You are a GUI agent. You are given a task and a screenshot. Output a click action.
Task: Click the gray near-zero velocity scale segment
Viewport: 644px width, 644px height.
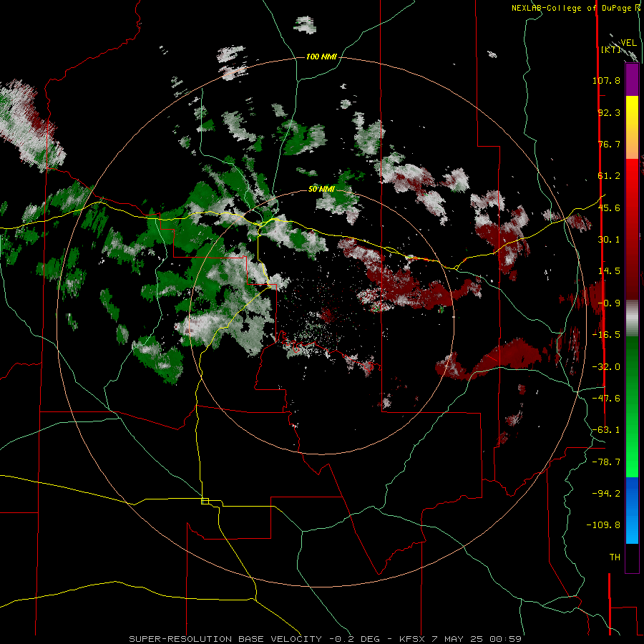632,318
